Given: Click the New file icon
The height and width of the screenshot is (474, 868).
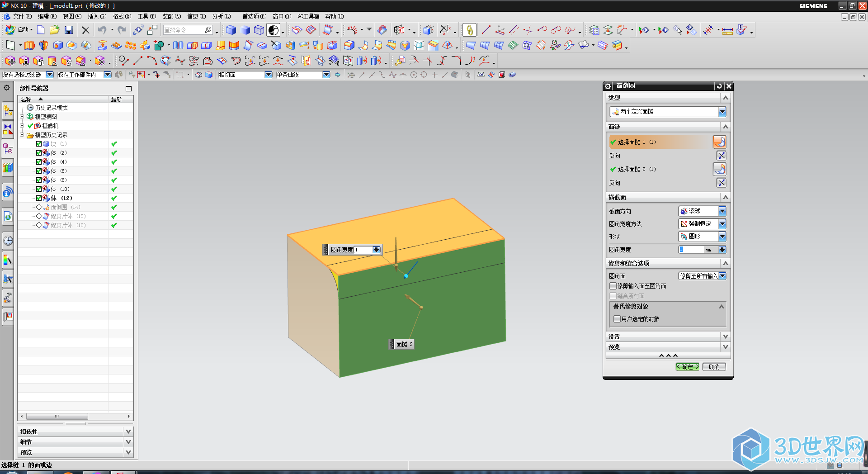Looking at the screenshot, I should tap(41, 30).
